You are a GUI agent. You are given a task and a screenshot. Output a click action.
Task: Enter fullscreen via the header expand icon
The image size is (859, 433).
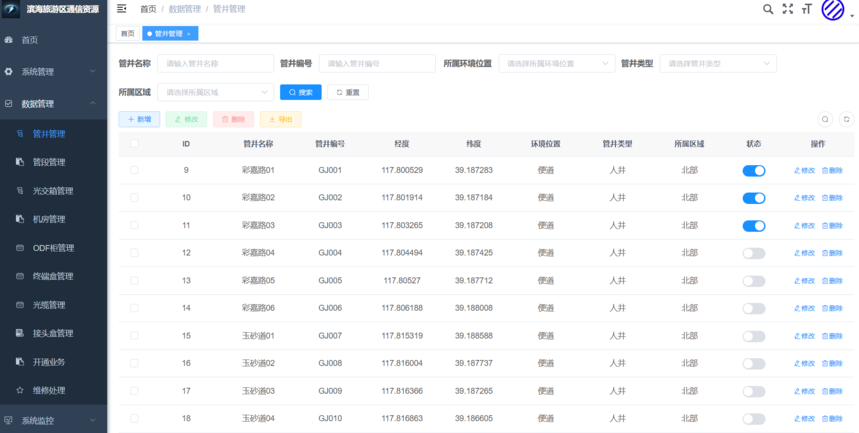tap(788, 9)
